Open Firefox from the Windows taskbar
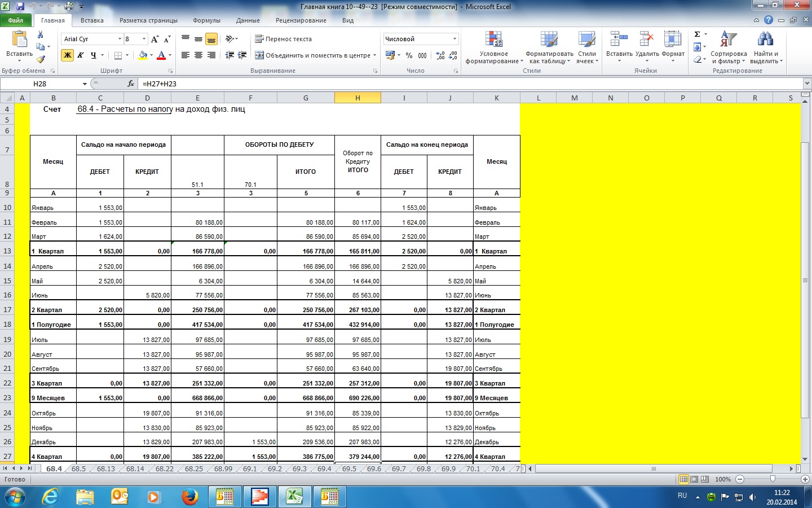The height and width of the screenshot is (508, 812). (x=190, y=497)
